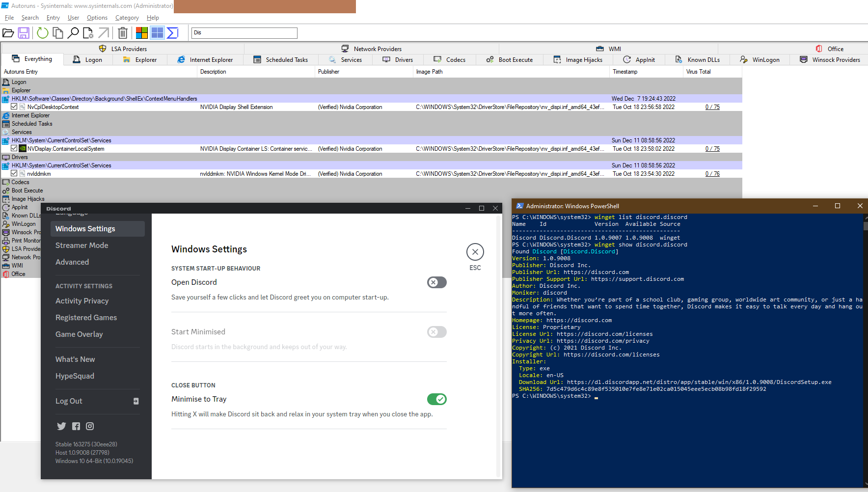Open the 0/76 VirusTotal link for nvlddmkm

[712, 173]
